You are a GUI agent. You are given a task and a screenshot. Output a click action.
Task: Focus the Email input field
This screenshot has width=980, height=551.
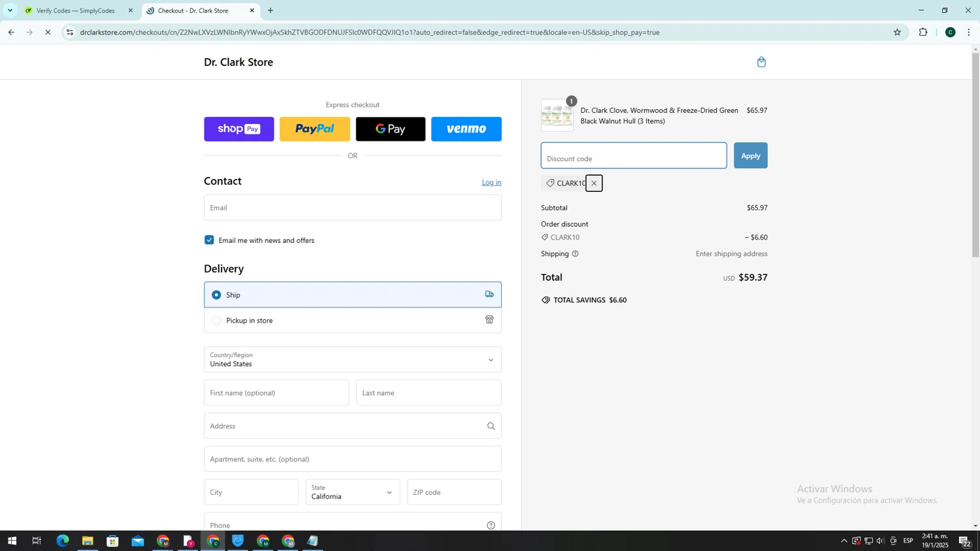coord(353,208)
